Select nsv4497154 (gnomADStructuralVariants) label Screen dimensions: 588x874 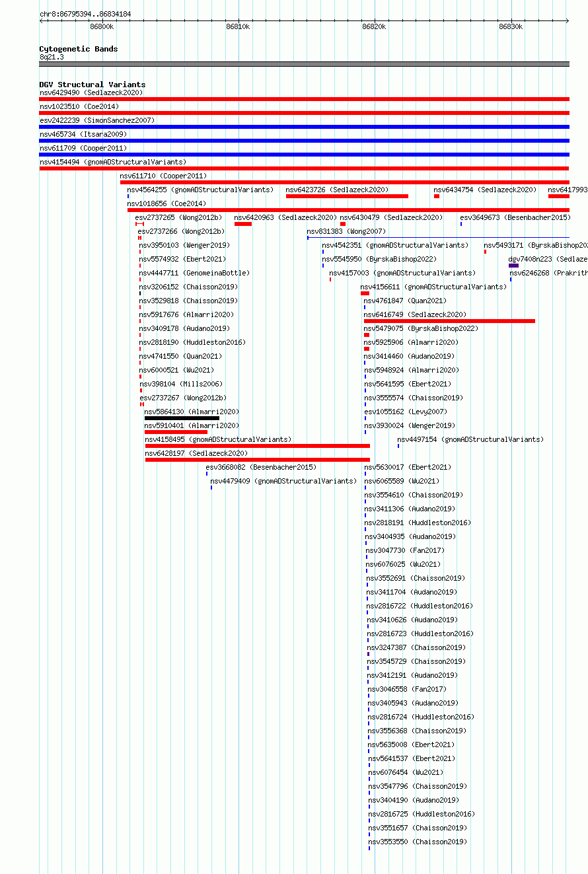coord(470,440)
